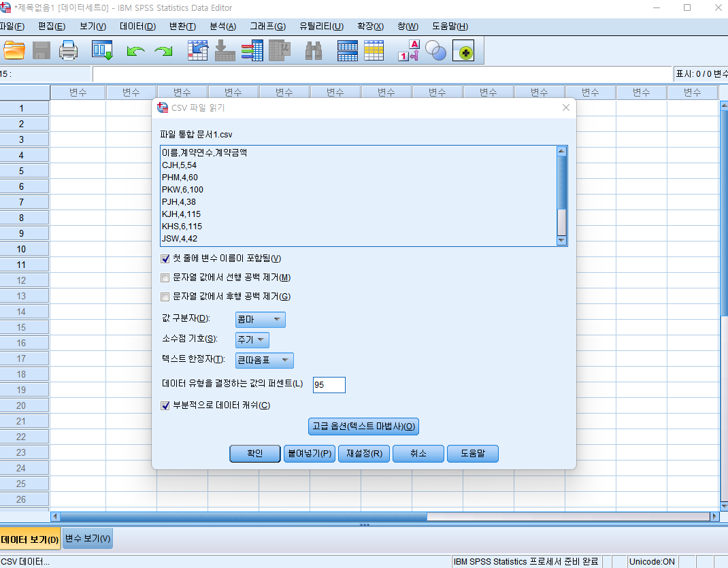This screenshot has width=728, height=568.
Task: Open the 텍스트 한정자 큰따옴표 dropdown
Action: (264, 360)
